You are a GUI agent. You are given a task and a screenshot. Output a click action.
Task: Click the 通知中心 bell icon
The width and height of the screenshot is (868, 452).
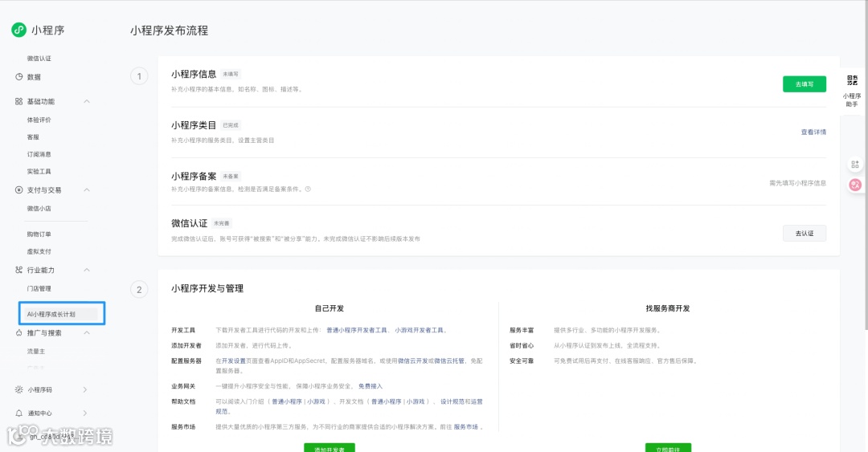pos(18,413)
